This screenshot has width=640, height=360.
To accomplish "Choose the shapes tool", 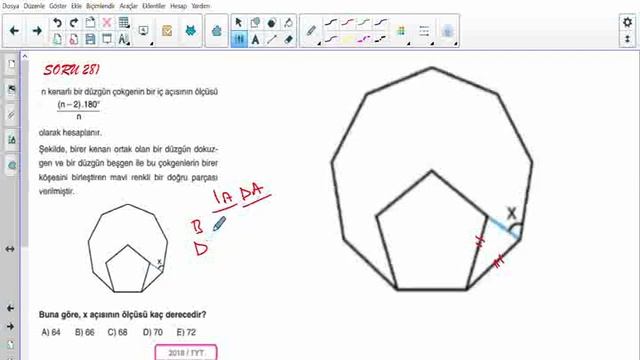I will point(256,23).
